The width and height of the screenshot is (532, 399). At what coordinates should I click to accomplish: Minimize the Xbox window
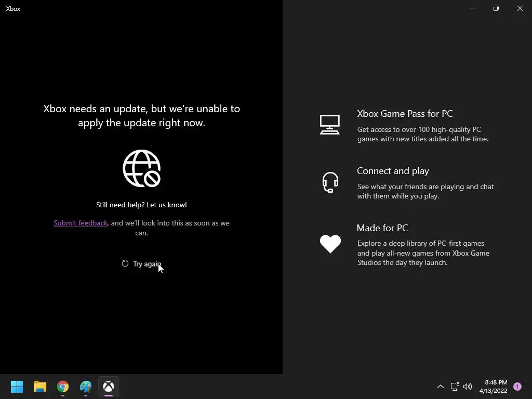coord(472,8)
